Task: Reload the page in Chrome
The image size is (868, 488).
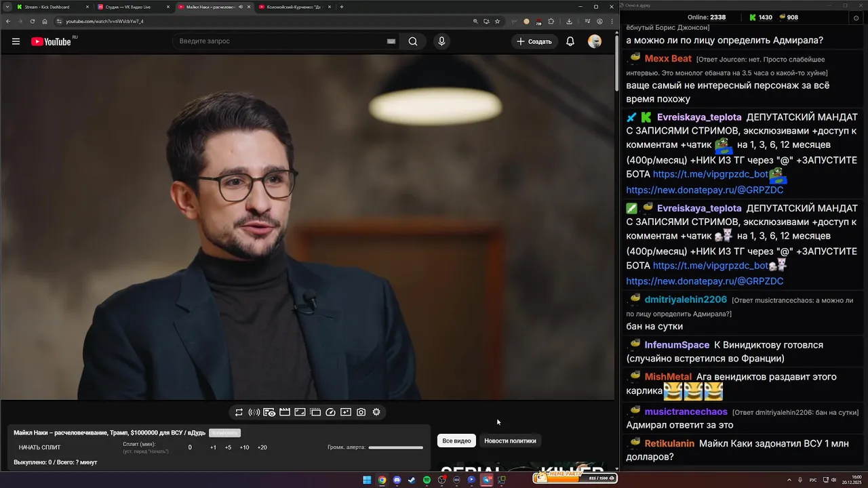Action: (32, 21)
